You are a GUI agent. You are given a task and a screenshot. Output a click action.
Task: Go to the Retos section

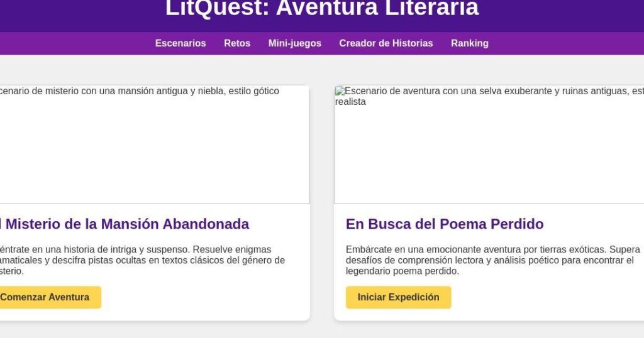coord(237,43)
